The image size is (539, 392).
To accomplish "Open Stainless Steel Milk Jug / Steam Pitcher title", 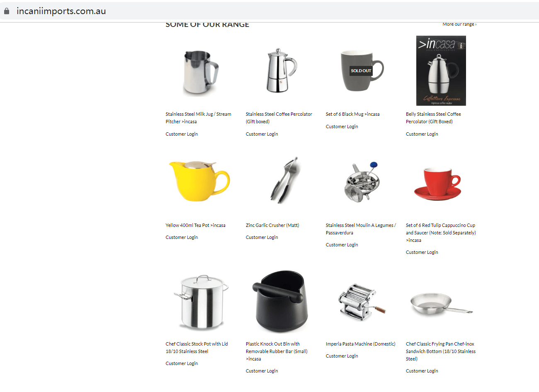I will (198, 118).
